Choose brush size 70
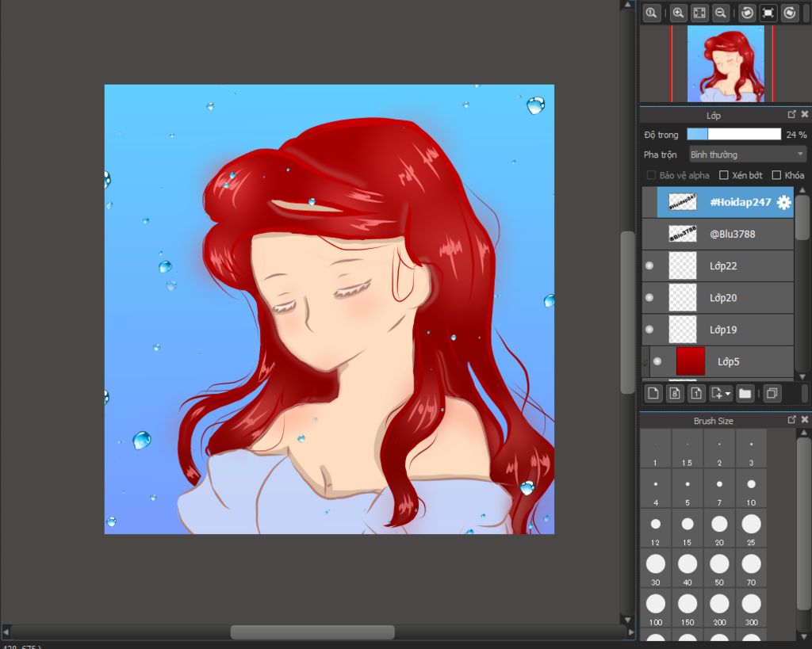The width and height of the screenshot is (812, 649). pos(751,568)
